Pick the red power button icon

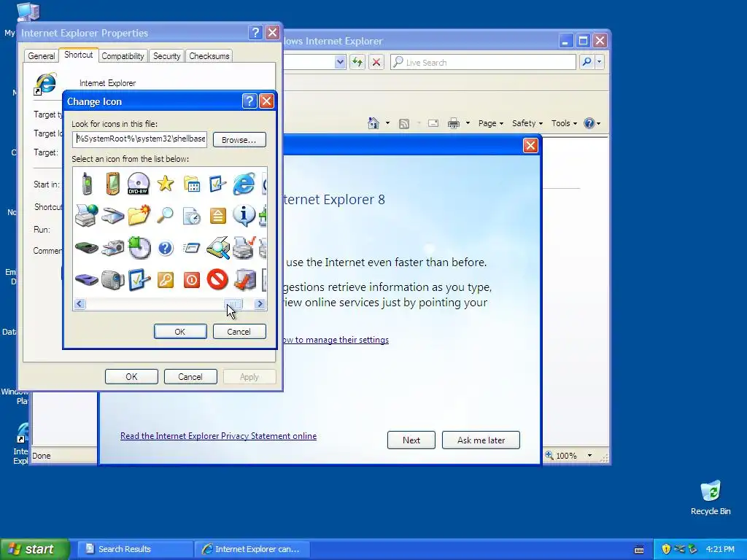click(x=192, y=280)
